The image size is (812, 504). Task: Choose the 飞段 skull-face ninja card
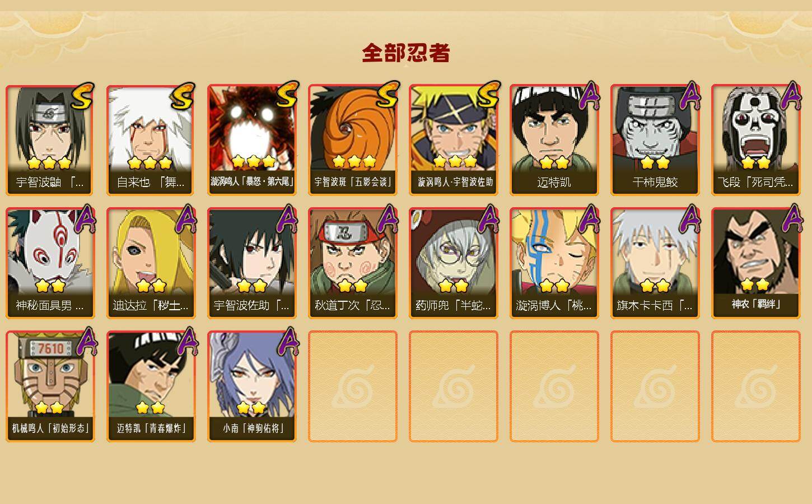(x=755, y=140)
